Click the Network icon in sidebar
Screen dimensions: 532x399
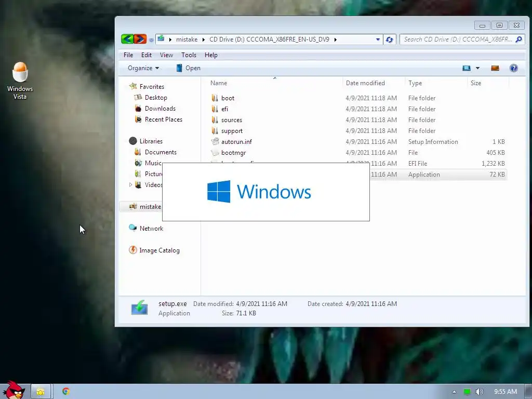132,228
